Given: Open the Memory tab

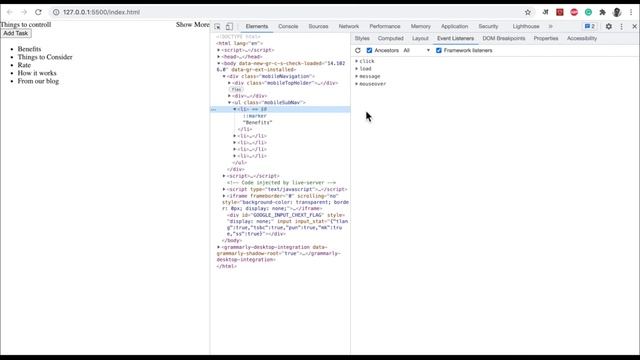Looking at the screenshot, I should (x=421, y=27).
